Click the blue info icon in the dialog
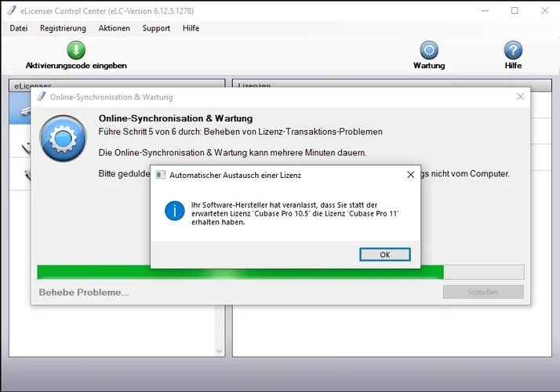This screenshot has width=560, height=392. click(x=175, y=211)
